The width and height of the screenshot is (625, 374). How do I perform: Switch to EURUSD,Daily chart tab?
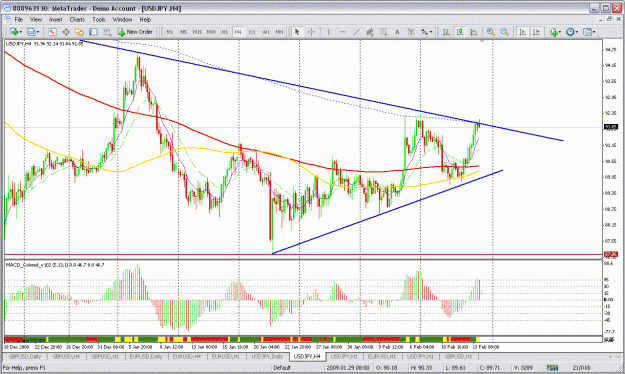[146, 356]
